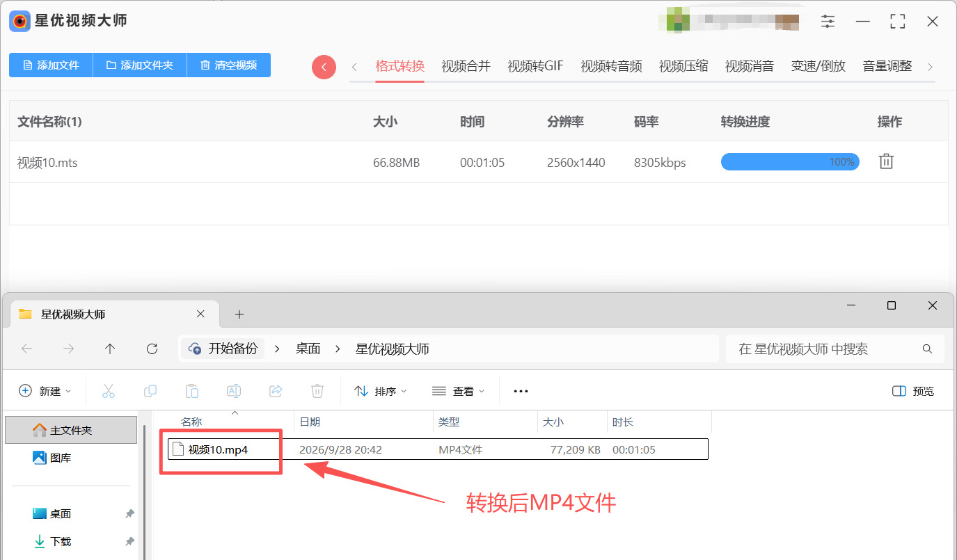
Task: Click the share icon in Explorer toolbar
Action: pos(276,392)
